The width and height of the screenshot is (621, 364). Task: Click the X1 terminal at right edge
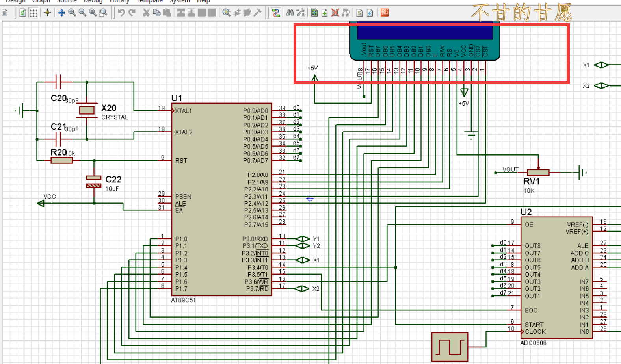pos(601,65)
